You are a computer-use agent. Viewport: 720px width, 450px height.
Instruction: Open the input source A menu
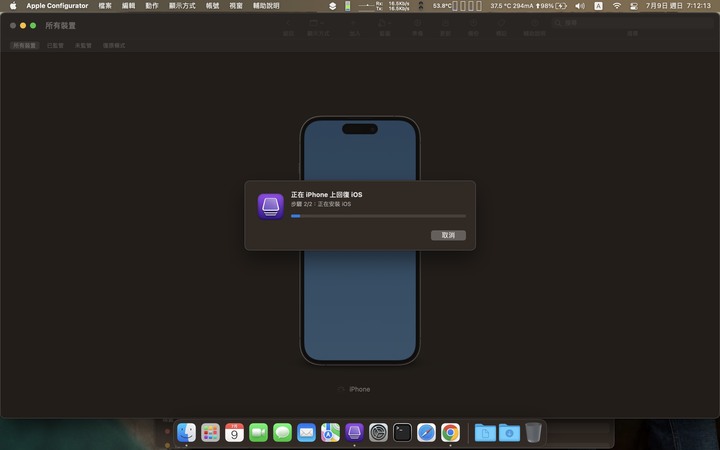(x=598, y=6)
